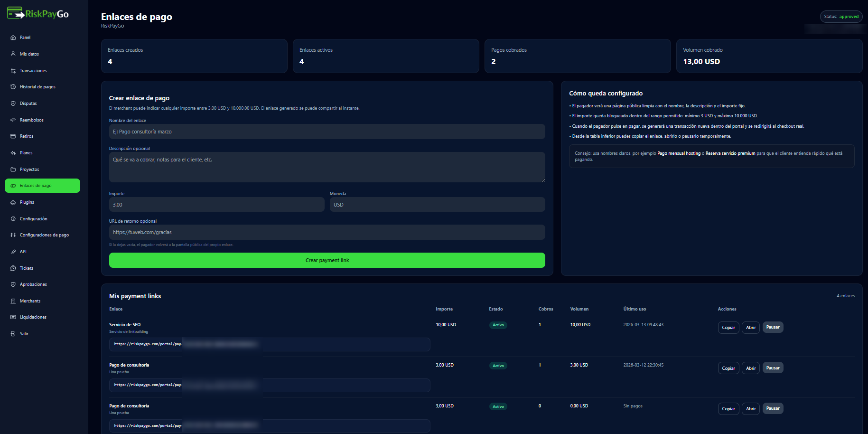This screenshot has width=868, height=434.
Task: Click the Proyectos folder icon
Action: pyautogui.click(x=13, y=170)
